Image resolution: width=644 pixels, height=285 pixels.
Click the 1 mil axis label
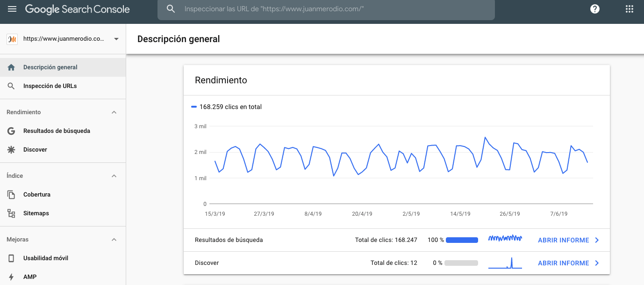pyautogui.click(x=200, y=178)
